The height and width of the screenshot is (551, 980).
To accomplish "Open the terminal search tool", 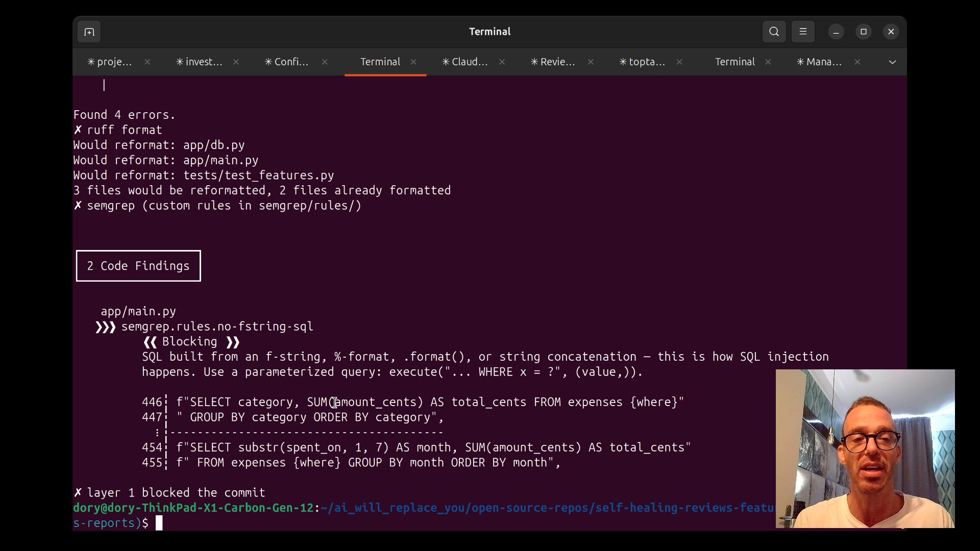I will tap(774, 32).
